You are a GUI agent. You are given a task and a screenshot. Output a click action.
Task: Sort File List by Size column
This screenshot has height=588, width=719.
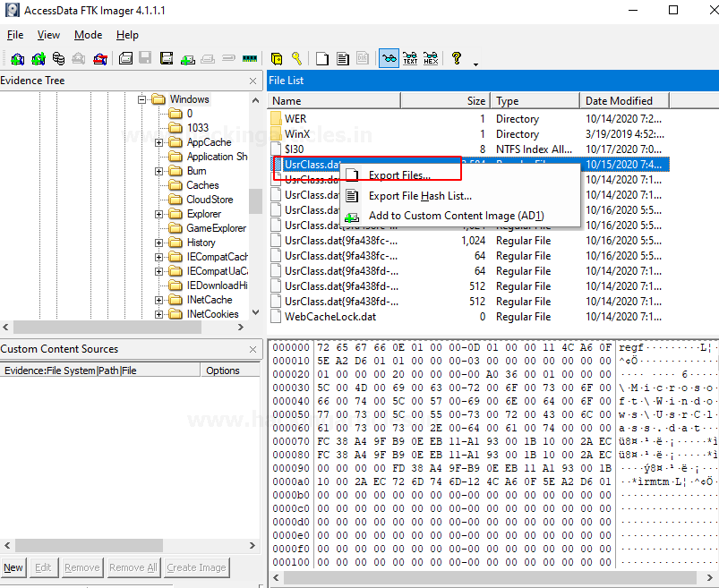446,101
